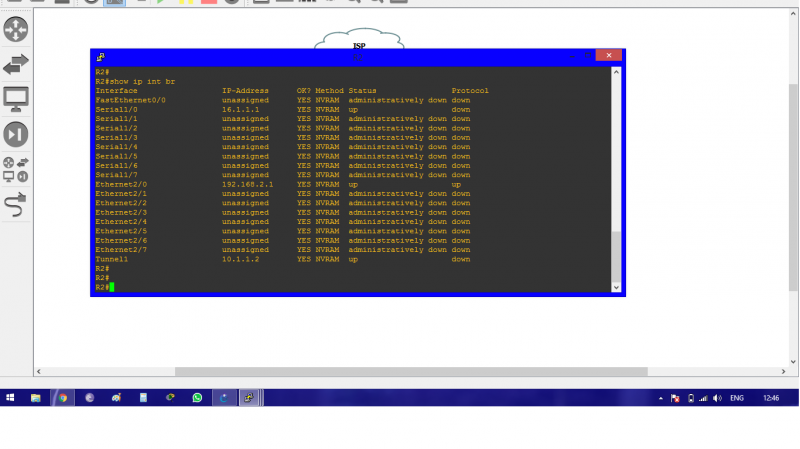
Task: Click the last R2# prompt with cursor
Action: [x=104, y=287]
